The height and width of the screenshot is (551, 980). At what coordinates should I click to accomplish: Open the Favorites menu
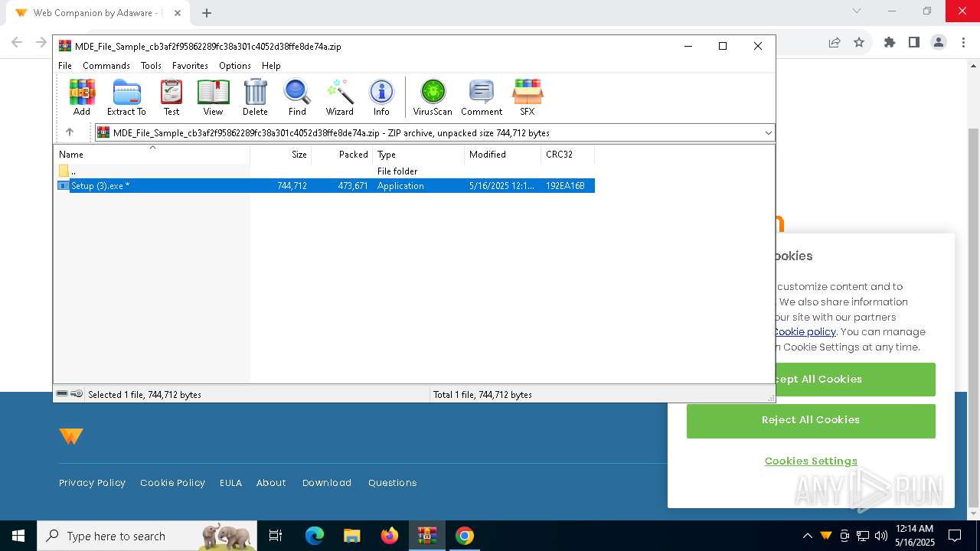point(190,66)
